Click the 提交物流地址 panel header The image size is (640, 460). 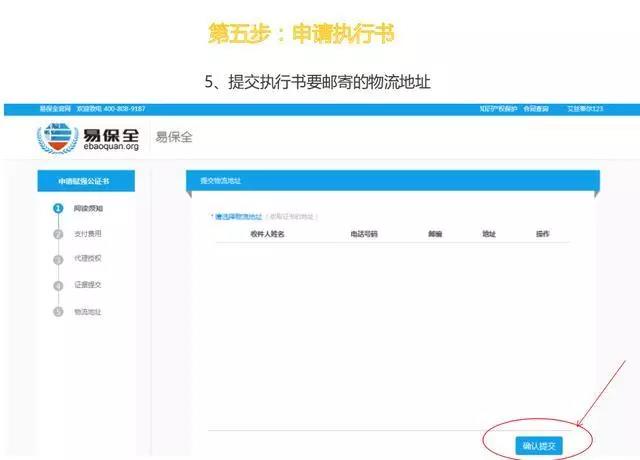[393, 180]
